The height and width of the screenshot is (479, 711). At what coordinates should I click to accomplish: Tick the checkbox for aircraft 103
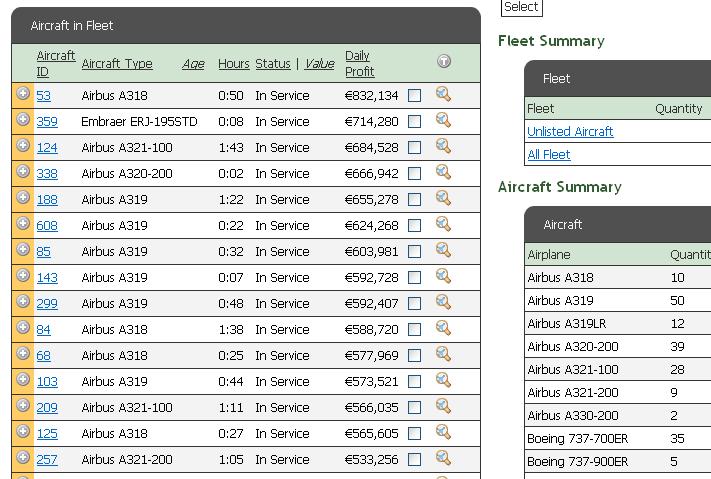click(414, 382)
